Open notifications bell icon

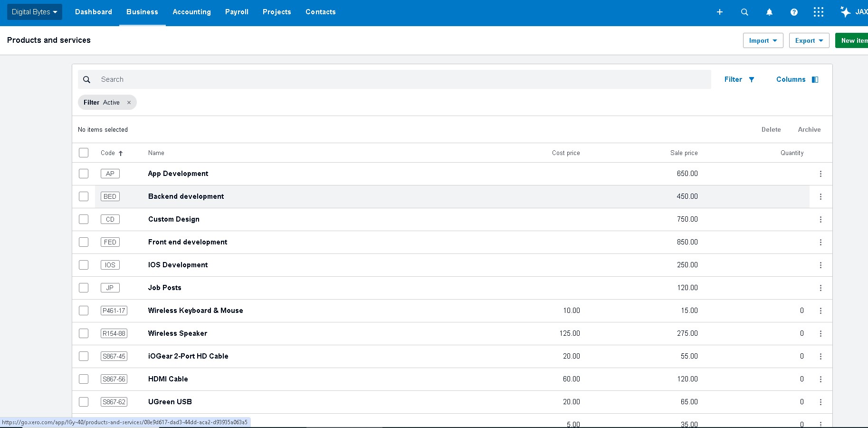[769, 12]
